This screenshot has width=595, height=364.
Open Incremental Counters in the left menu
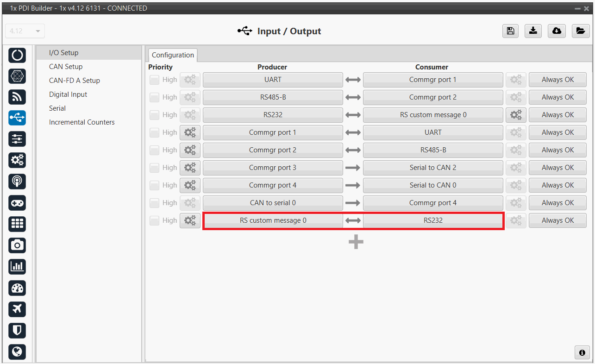pyautogui.click(x=81, y=122)
